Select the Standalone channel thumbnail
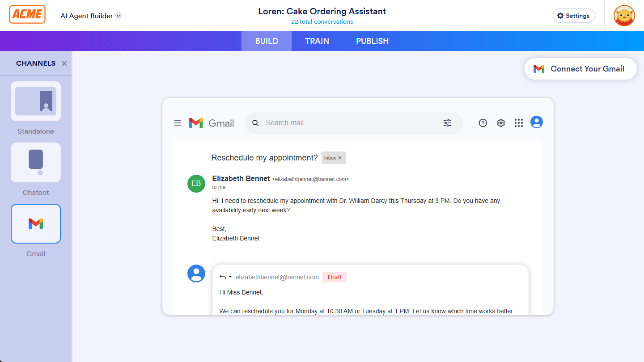644x362 pixels. click(x=36, y=101)
